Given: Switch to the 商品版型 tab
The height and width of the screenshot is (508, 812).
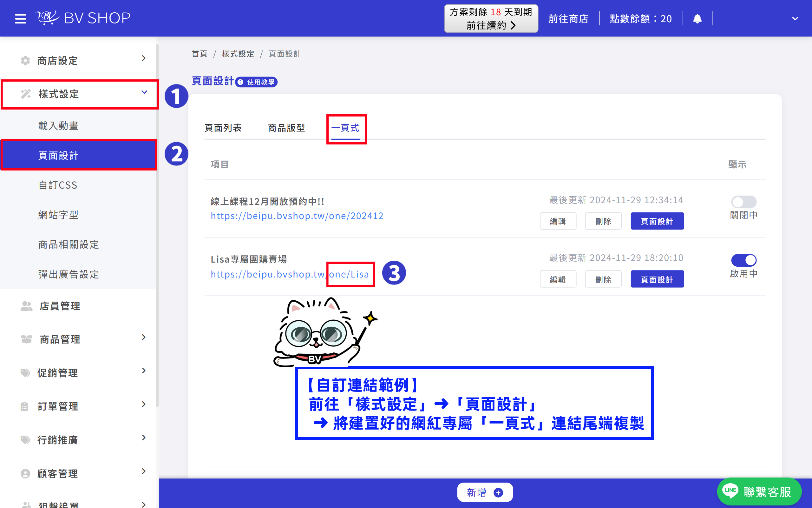Looking at the screenshot, I should 286,128.
